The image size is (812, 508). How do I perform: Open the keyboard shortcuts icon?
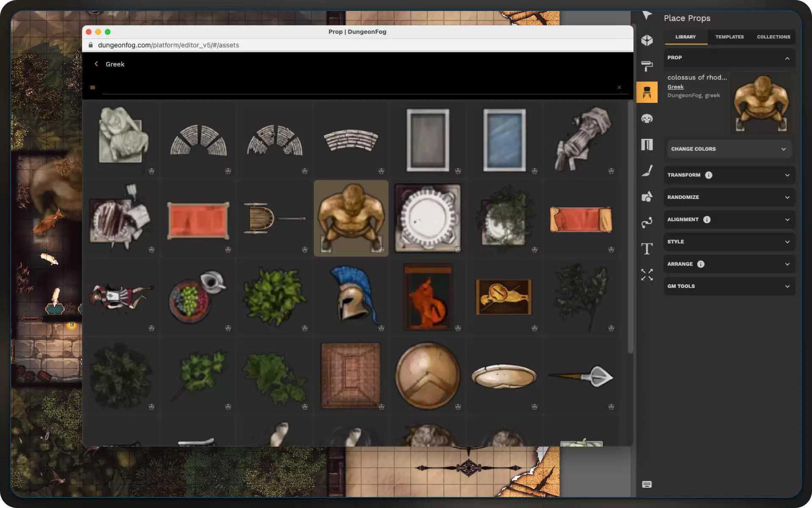tap(647, 485)
